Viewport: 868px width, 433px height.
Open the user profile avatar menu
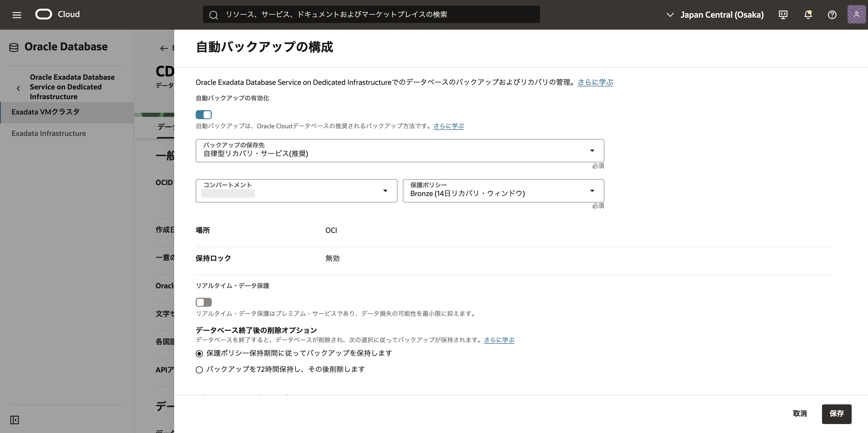tap(856, 15)
